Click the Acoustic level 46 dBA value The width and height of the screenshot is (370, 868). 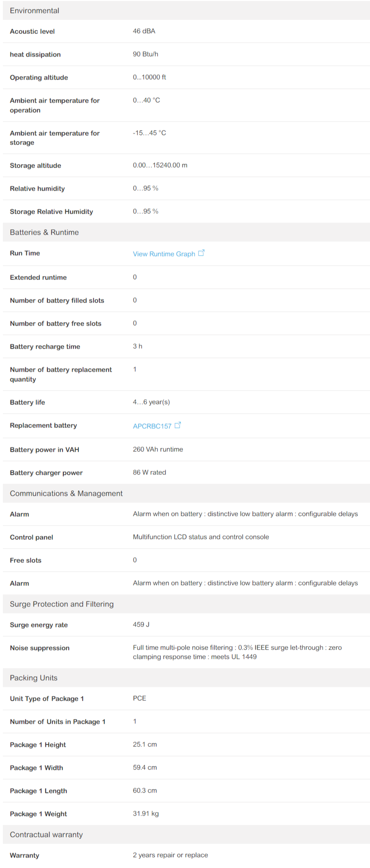click(144, 31)
